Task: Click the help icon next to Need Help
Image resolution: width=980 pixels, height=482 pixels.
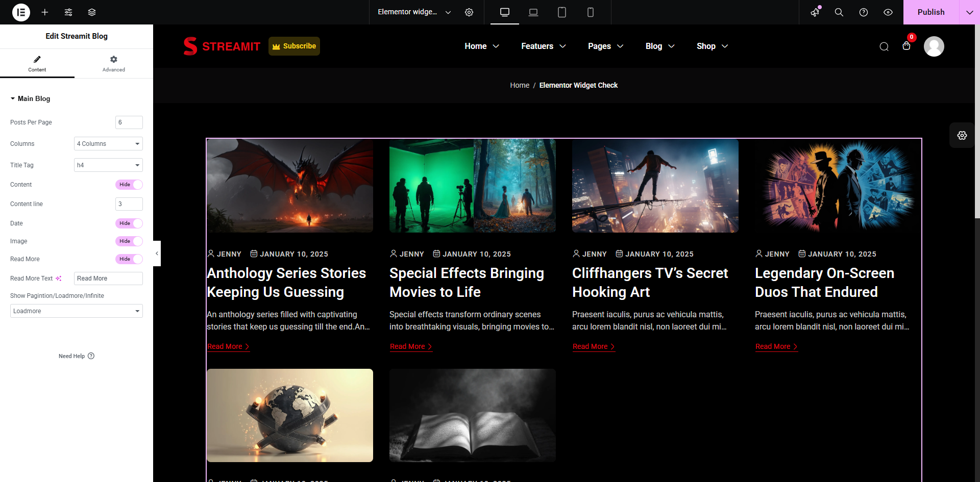Action: [91, 356]
